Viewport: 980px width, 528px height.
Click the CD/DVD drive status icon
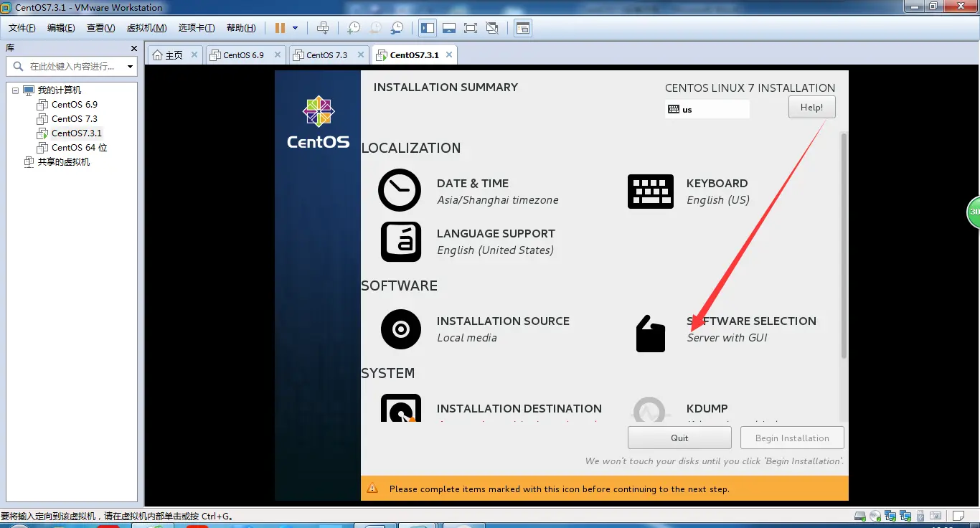tap(875, 516)
